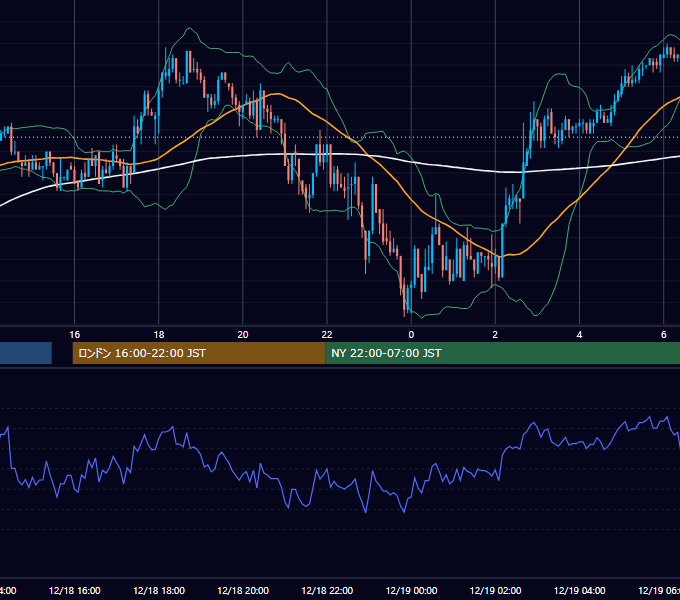Click the time axis label 4

coord(579,334)
